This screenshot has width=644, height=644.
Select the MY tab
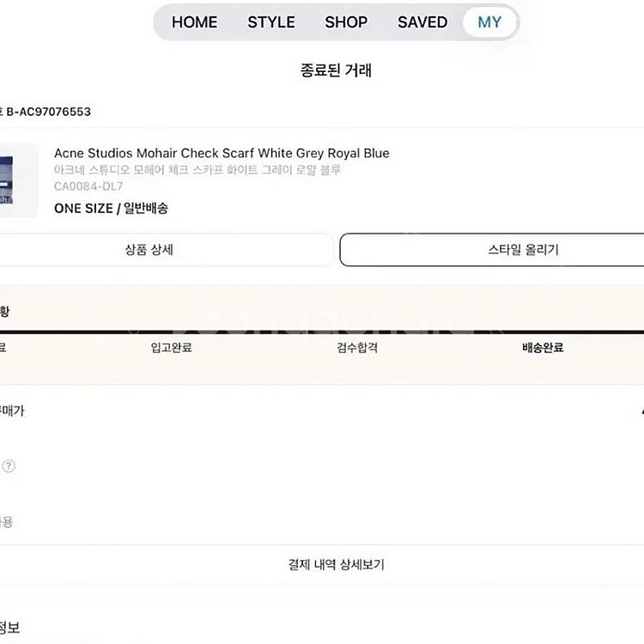(489, 22)
